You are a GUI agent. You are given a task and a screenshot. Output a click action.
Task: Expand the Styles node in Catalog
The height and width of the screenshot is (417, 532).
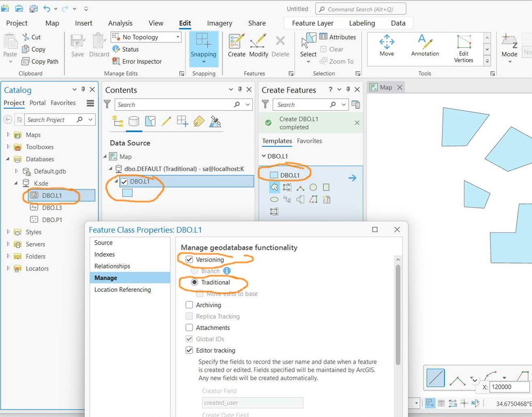pyautogui.click(x=8, y=232)
